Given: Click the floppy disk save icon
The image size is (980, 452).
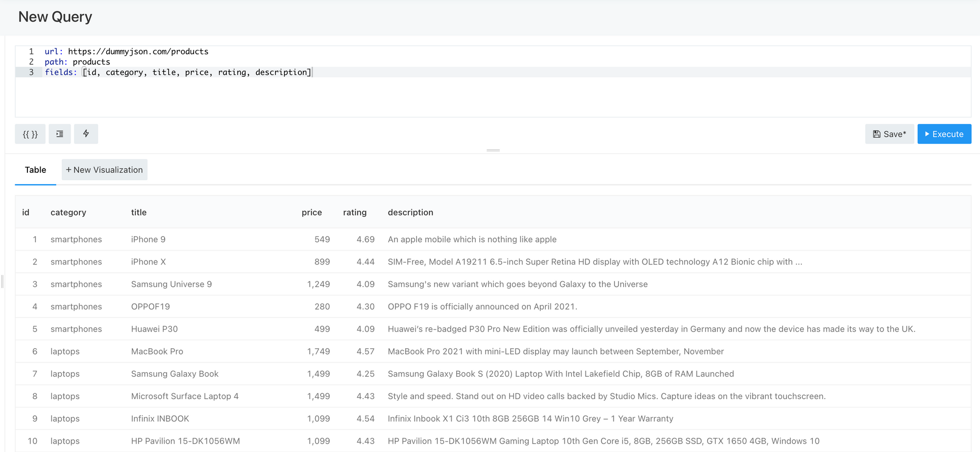Looking at the screenshot, I should pos(877,134).
